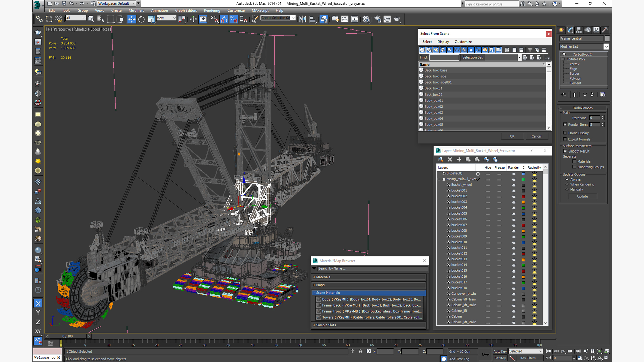Select the Rotate tool in toolbar
644x362 pixels.
(x=141, y=19)
